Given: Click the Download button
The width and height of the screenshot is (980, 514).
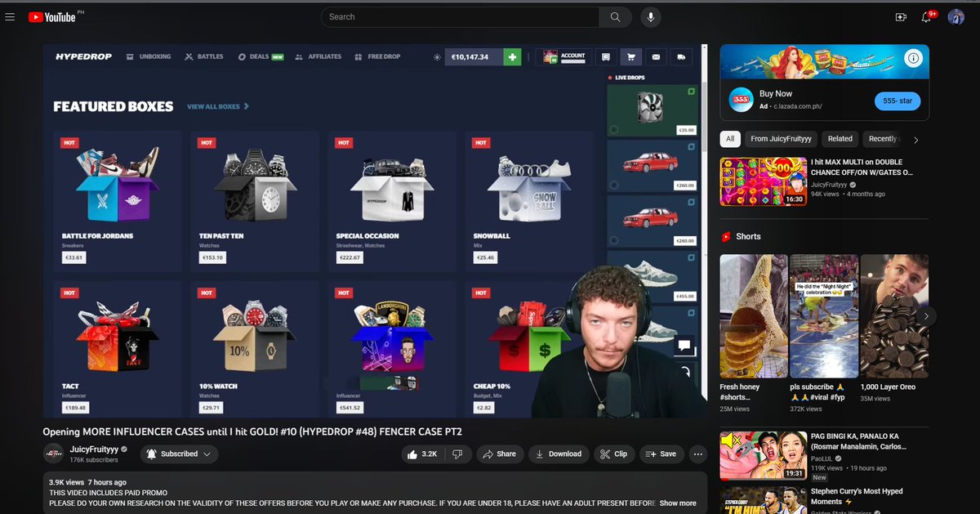Looking at the screenshot, I should 558,454.
